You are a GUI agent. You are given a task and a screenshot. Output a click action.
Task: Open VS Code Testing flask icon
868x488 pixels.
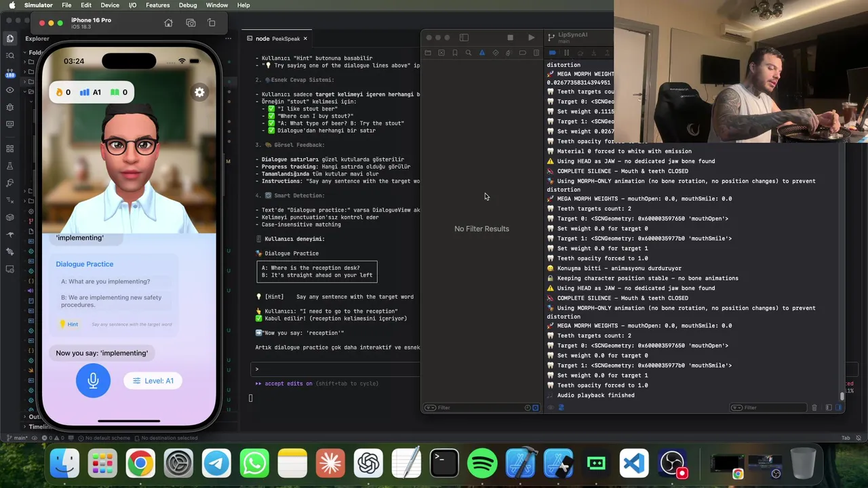click(9, 165)
